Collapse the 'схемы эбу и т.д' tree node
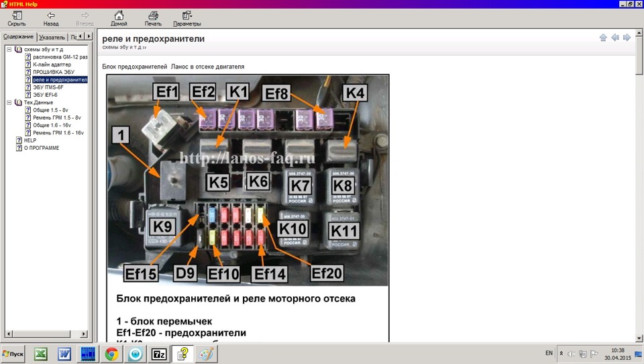 [x=9, y=49]
